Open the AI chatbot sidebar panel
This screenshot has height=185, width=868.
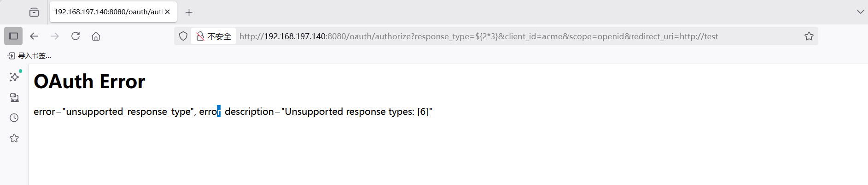click(14, 77)
